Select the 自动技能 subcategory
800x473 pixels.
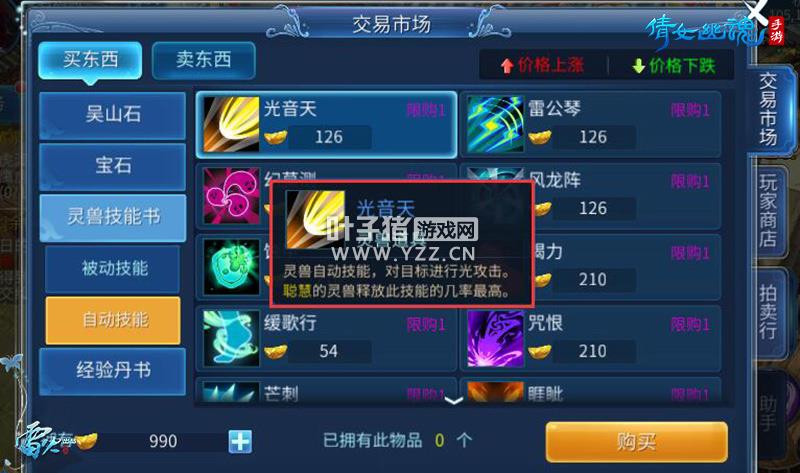[113, 320]
